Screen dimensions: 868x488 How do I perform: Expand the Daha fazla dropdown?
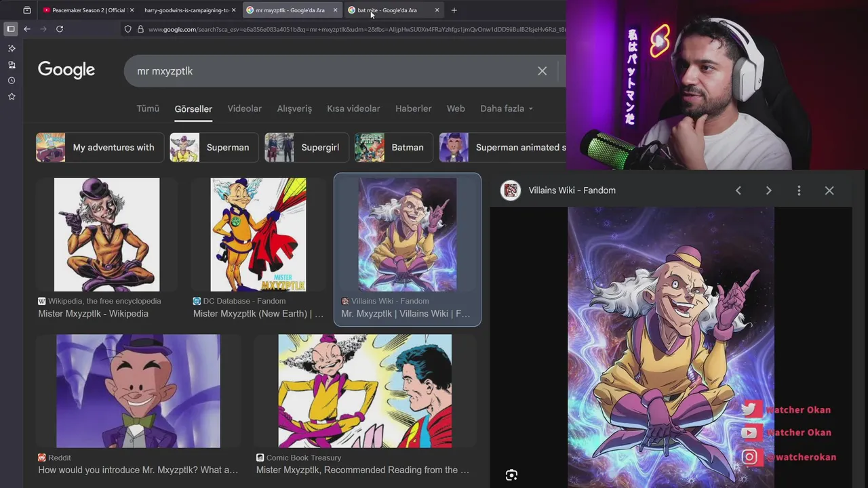tap(507, 108)
